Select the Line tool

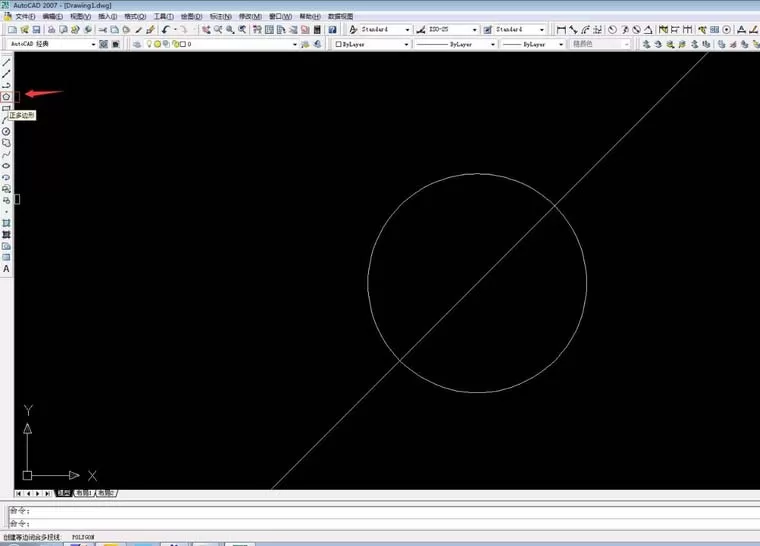pos(6,63)
